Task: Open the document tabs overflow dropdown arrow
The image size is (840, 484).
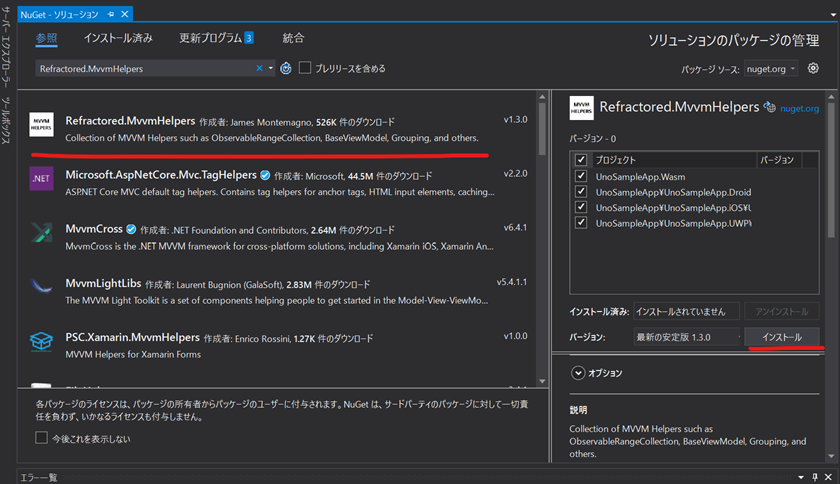Action: [x=833, y=14]
